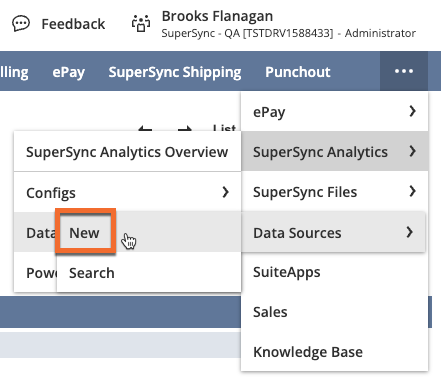Expand the Configs chevron arrow
The image size is (441, 384).
pyautogui.click(x=226, y=192)
